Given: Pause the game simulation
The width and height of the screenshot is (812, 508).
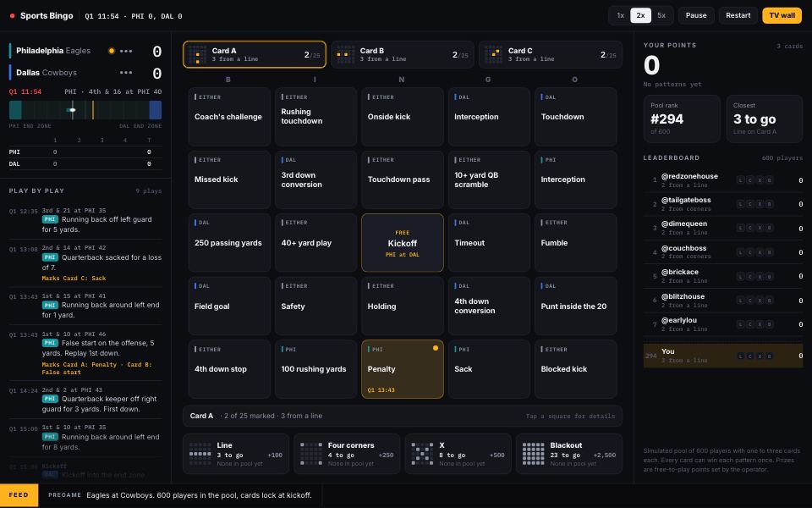Looking at the screenshot, I should tap(696, 15).
